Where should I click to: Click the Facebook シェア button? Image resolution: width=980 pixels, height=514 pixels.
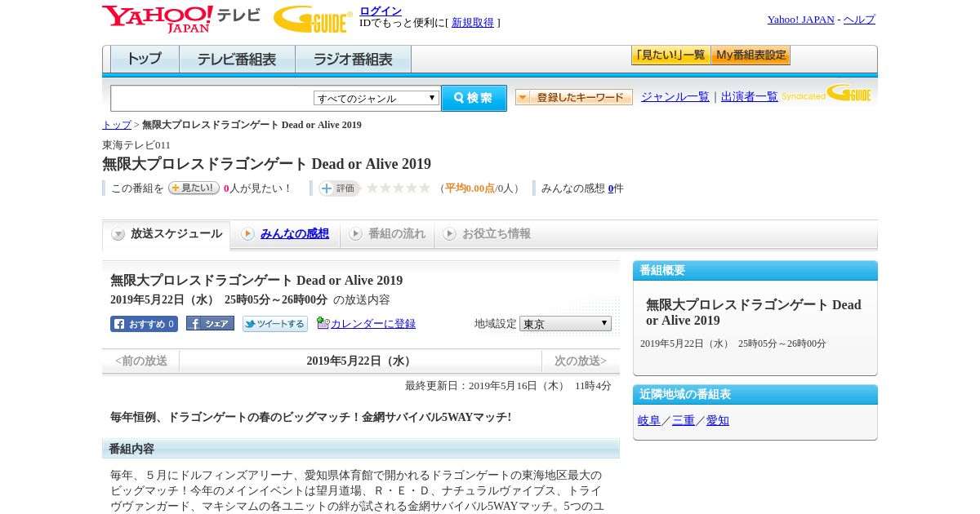[x=210, y=323]
